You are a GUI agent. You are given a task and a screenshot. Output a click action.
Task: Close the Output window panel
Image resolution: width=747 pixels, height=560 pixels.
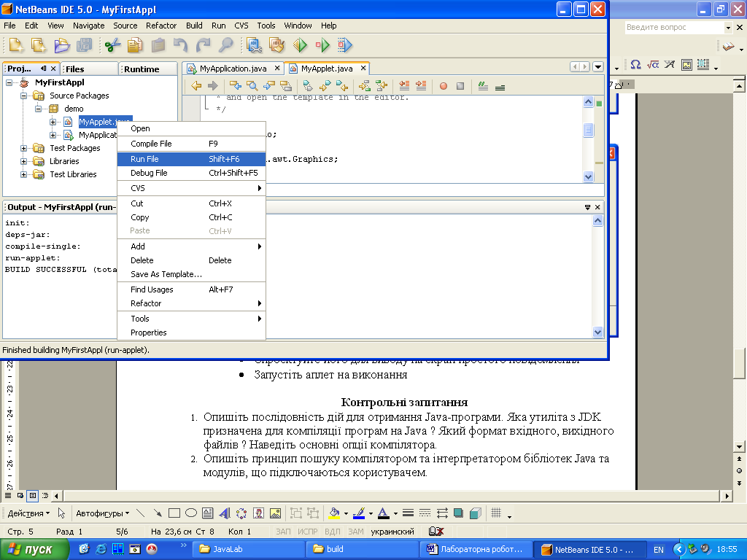(x=597, y=207)
